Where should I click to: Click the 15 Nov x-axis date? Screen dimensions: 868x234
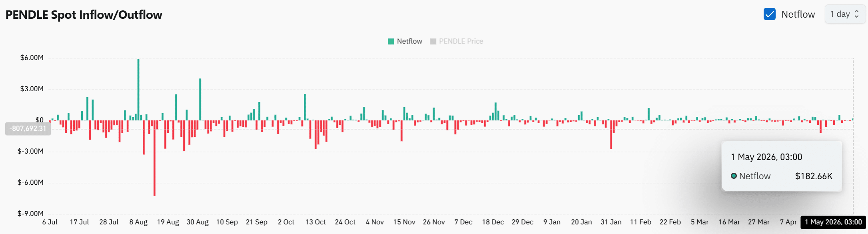click(404, 222)
